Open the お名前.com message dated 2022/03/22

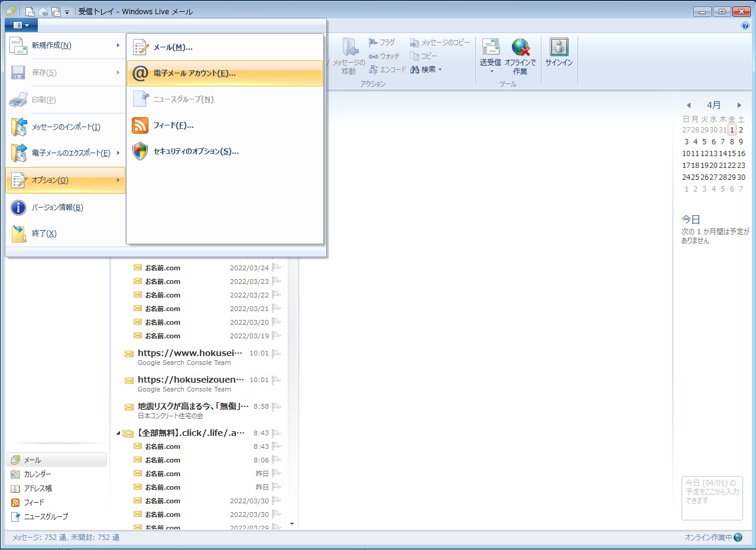tap(205, 295)
